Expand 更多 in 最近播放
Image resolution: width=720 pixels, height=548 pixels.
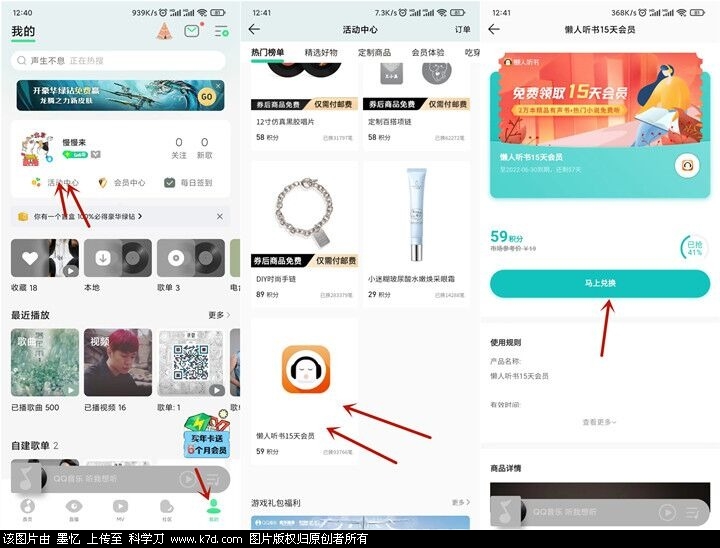click(x=219, y=315)
